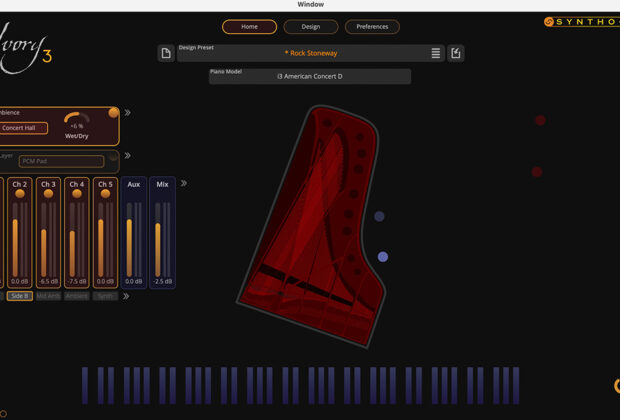Open the Piano Model dropdown
Image resolution: width=620 pixels, height=420 pixels.
[309, 76]
